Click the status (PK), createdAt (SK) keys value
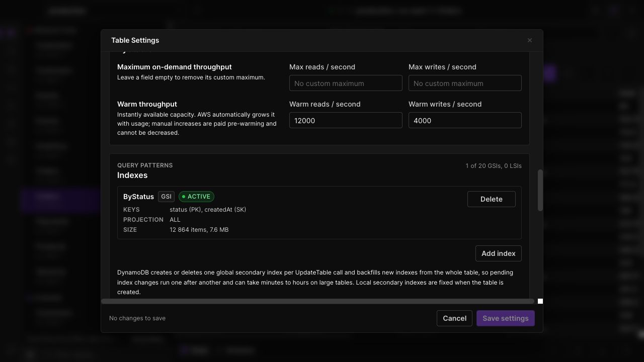The height and width of the screenshot is (362, 644). pyautogui.click(x=208, y=210)
